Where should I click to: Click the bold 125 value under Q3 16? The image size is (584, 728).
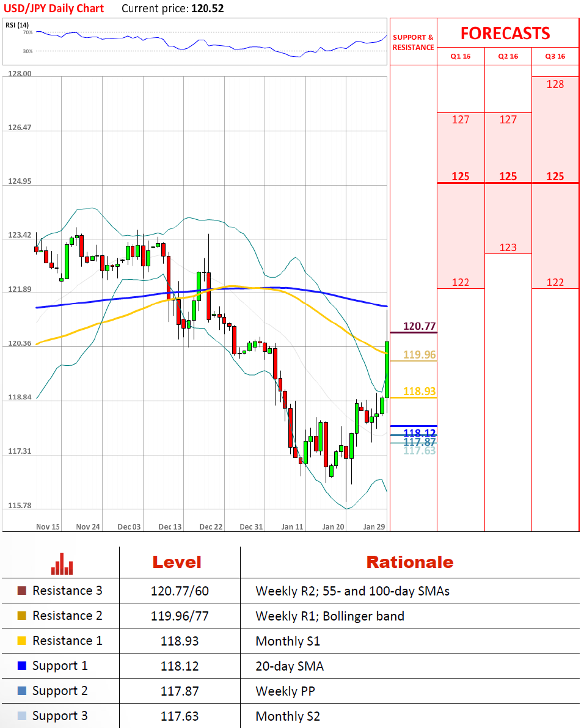pyautogui.click(x=555, y=177)
